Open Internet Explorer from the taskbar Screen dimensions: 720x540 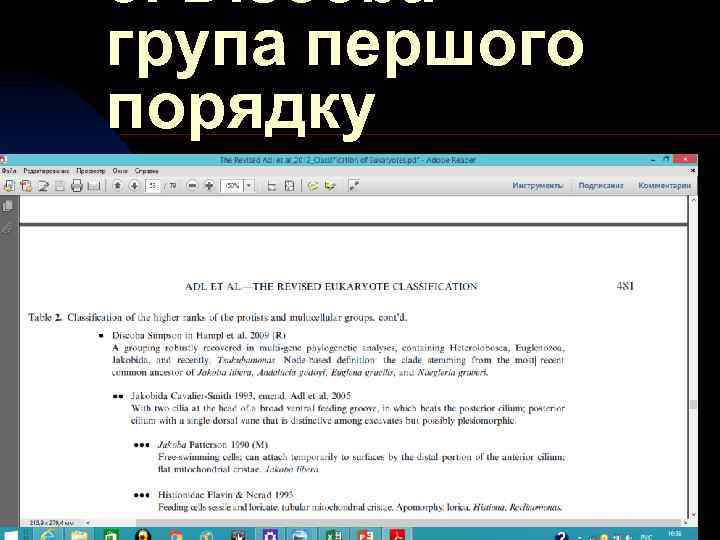[48, 534]
